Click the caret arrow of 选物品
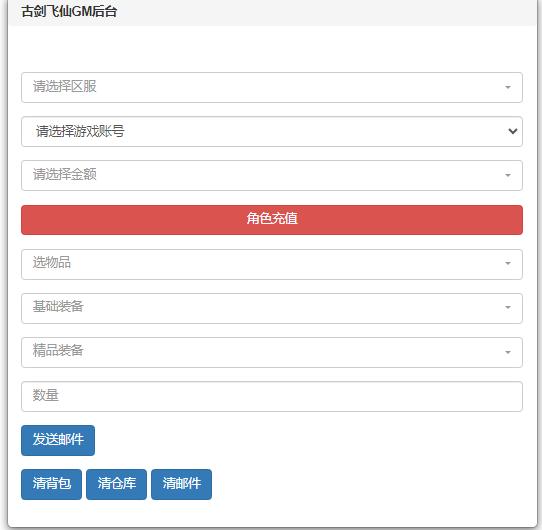Viewport: 542px width, 530px height. click(x=507, y=263)
